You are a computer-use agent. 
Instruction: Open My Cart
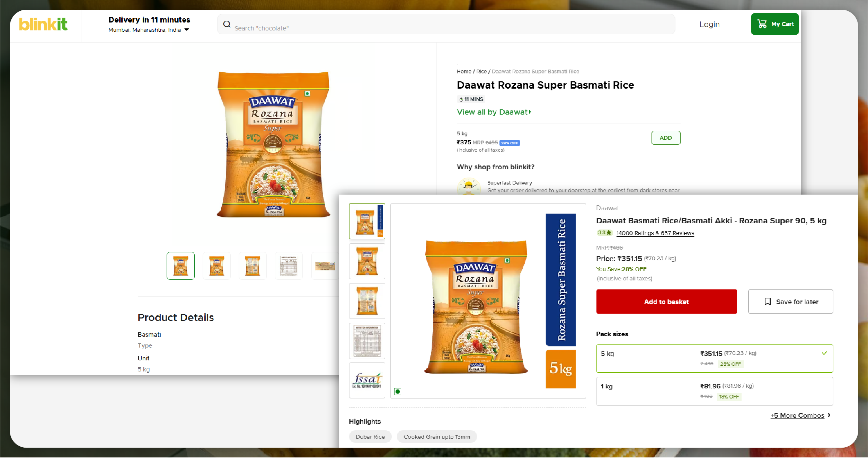pyautogui.click(x=774, y=24)
